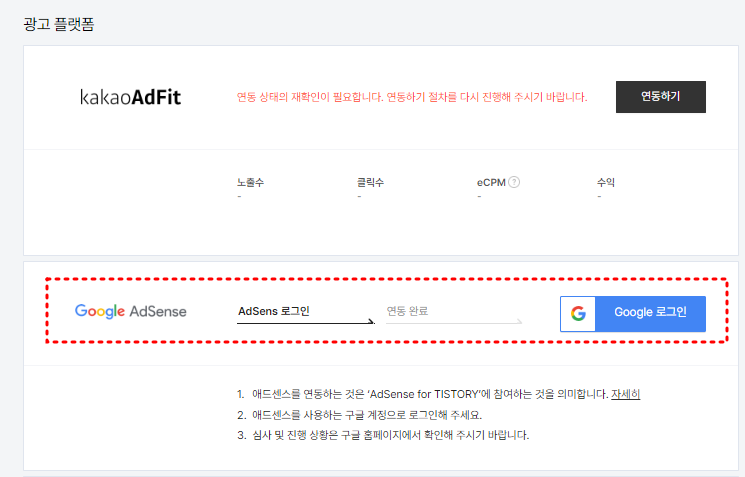Click the red 연동 상태의 재확인 warning text
This screenshot has width=745, height=477.
[x=412, y=97]
